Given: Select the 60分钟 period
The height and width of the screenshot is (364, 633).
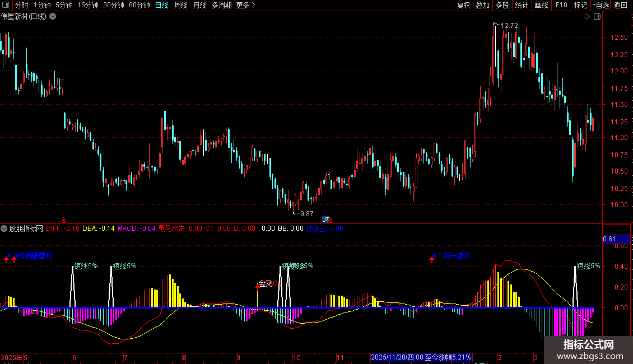Looking at the screenshot, I should (x=139, y=5).
